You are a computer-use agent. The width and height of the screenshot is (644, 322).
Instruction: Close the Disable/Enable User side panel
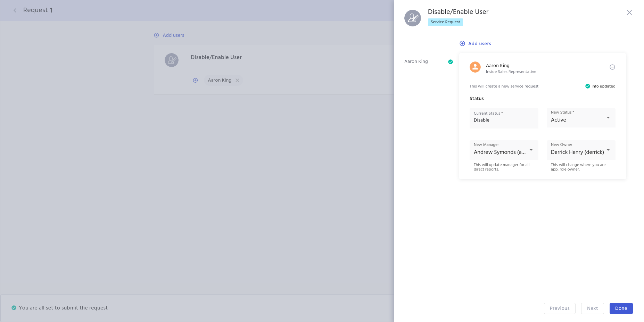pyautogui.click(x=629, y=13)
